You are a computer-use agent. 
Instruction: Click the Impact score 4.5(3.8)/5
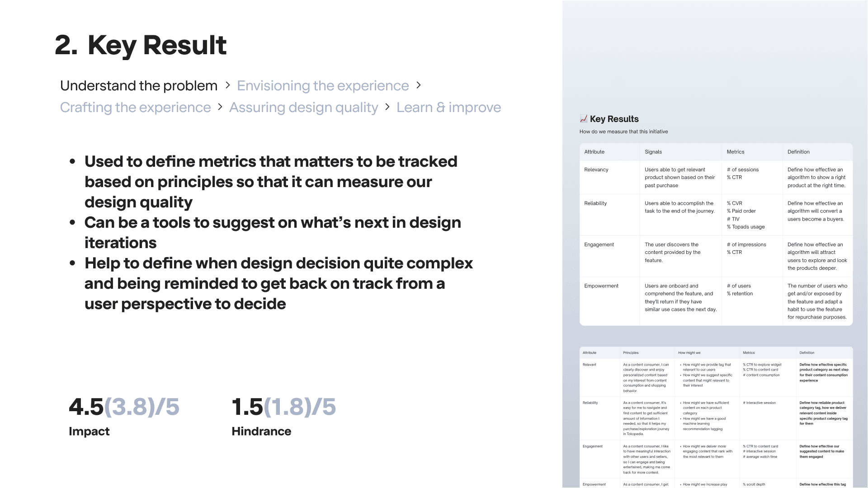[124, 407]
